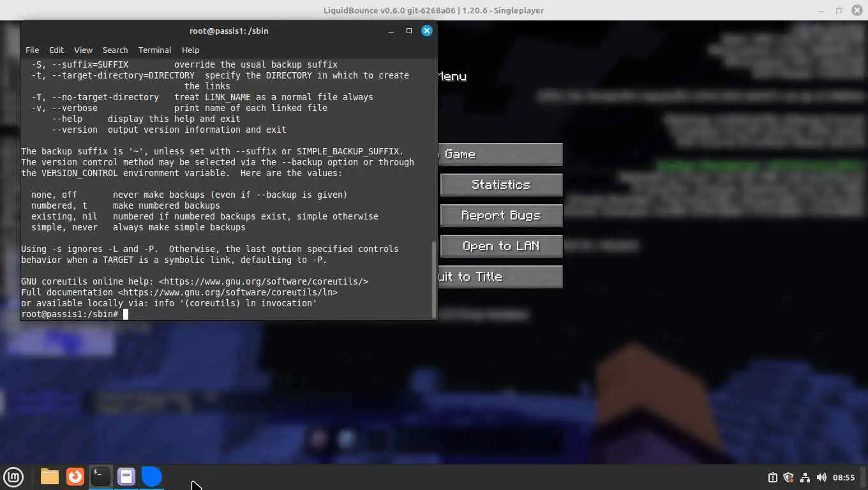The height and width of the screenshot is (490, 868).
Task: Click the LiquidBounce v0.6.0 window title
Action: point(434,10)
